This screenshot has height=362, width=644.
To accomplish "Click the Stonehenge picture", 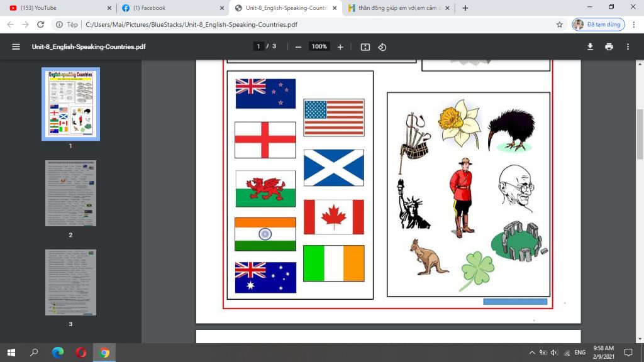I will pos(519,241).
